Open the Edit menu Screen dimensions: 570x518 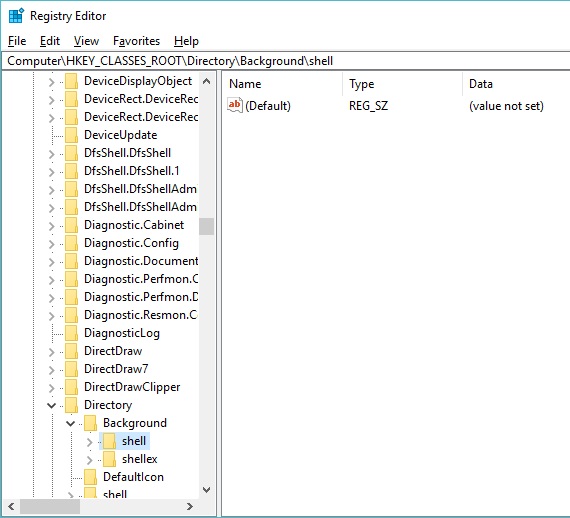(x=50, y=41)
